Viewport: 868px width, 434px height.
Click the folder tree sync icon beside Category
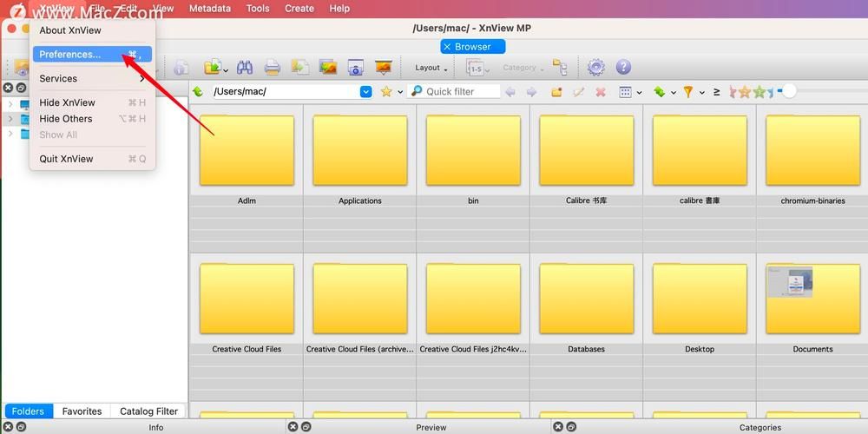tap(560, 68)
